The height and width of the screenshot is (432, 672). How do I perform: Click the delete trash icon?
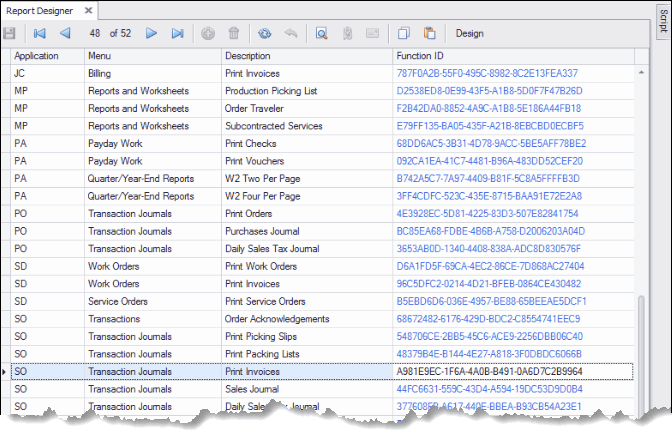pos(233,33)
